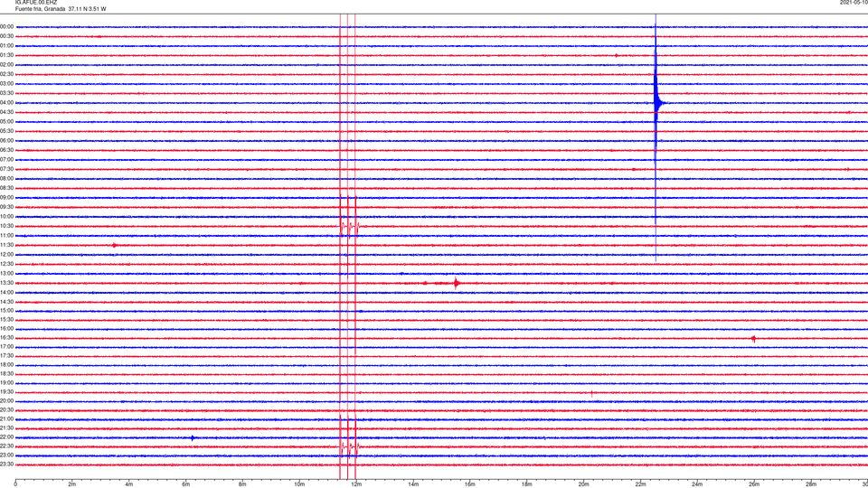Select the 10:00 time label
The image size is (868, 488).
tap(7, 216)
